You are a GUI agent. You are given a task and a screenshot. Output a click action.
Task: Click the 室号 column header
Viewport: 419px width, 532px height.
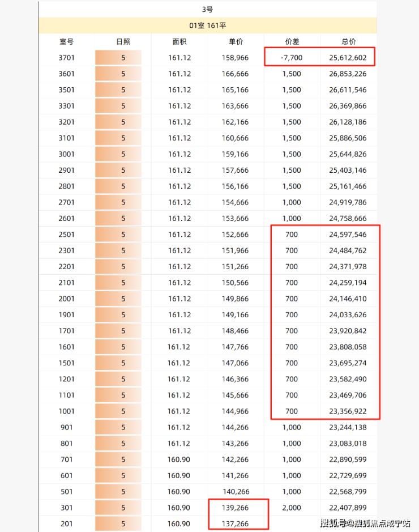tap(66, 41)
